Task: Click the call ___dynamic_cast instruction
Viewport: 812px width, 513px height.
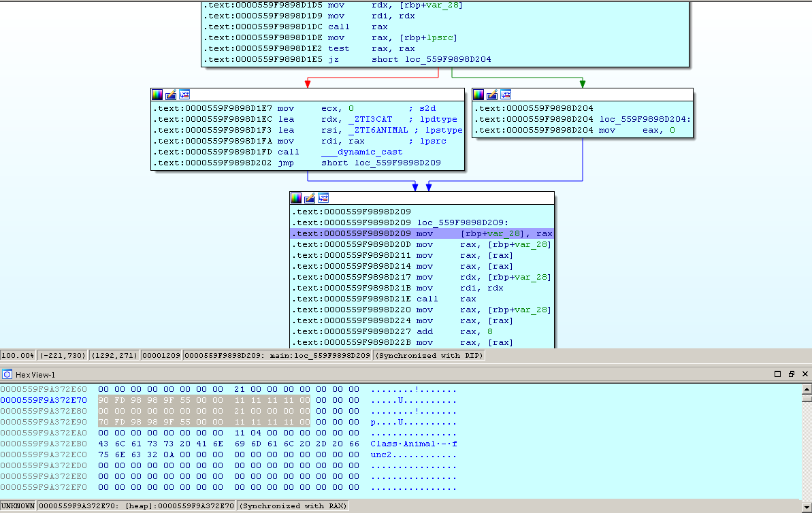Action: coord(278,152)
